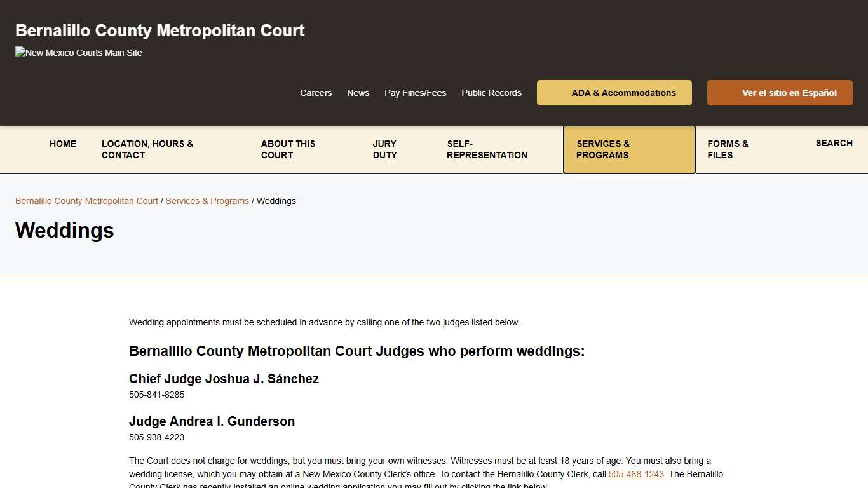Switch site to Spanish with Ver el sitio en Español
Image resolution: width=868 pixels, height=488 pixels.
pyautogui.click(x=780, y=93)
